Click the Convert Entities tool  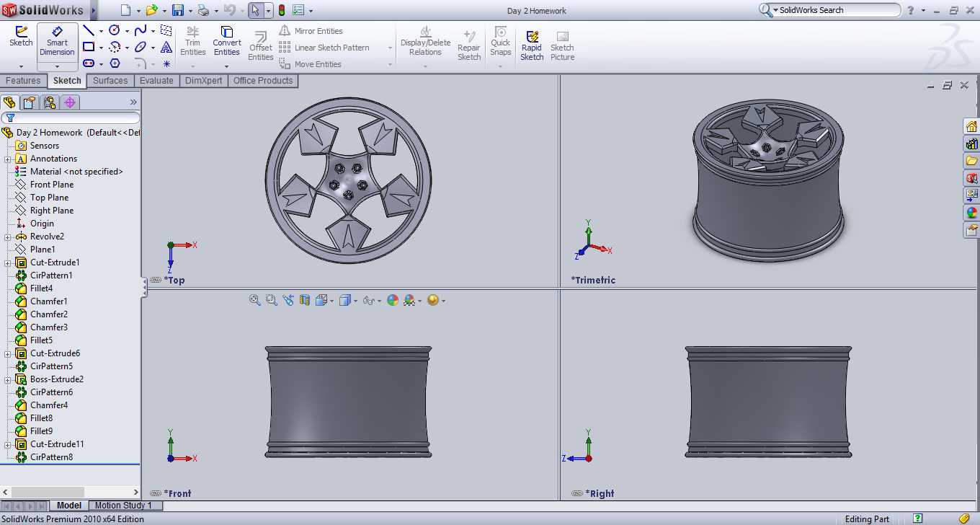click(x=226, y=41)
